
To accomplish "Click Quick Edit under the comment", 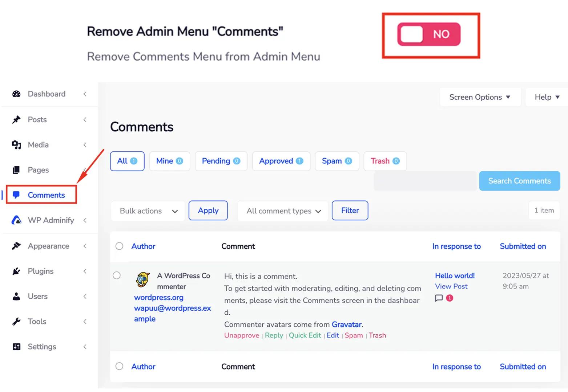I will (x=305, y=335).
